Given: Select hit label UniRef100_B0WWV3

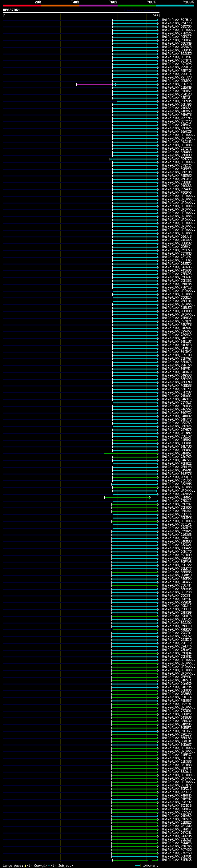Looking at the screenshot, I should coord(176,843).
